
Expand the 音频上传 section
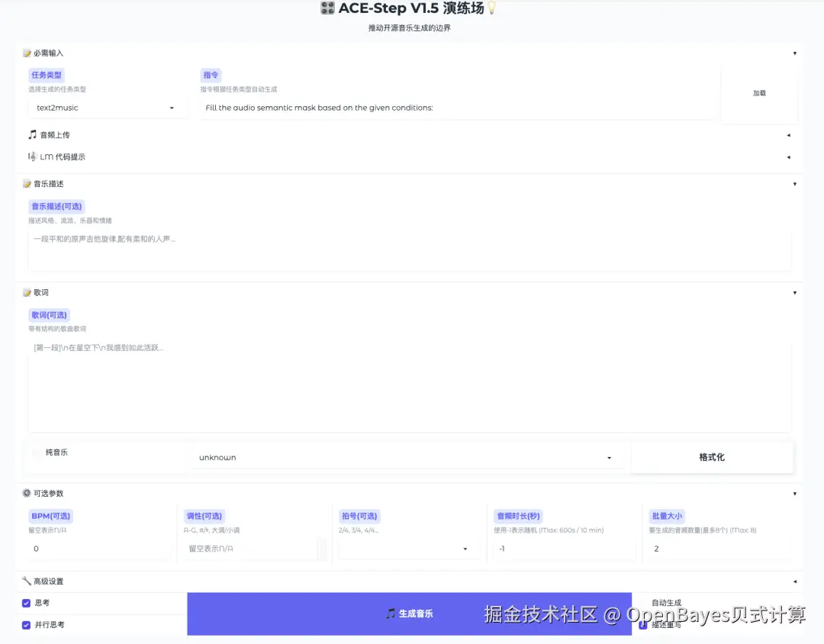tap(790, 135)
